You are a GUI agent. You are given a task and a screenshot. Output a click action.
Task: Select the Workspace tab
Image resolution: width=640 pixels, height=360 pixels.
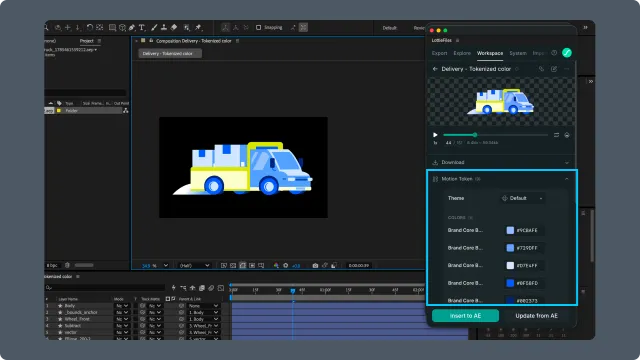490,53
